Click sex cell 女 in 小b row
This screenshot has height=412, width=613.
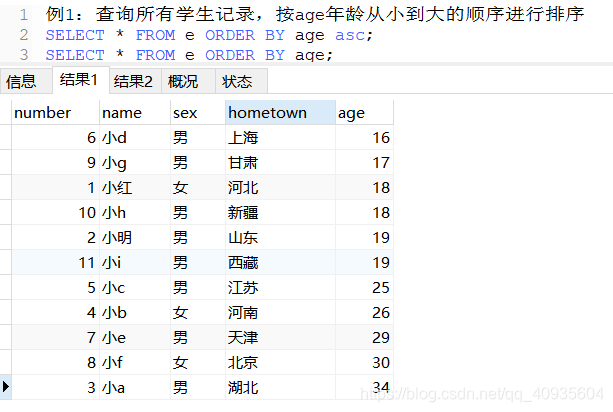(198, 313)
